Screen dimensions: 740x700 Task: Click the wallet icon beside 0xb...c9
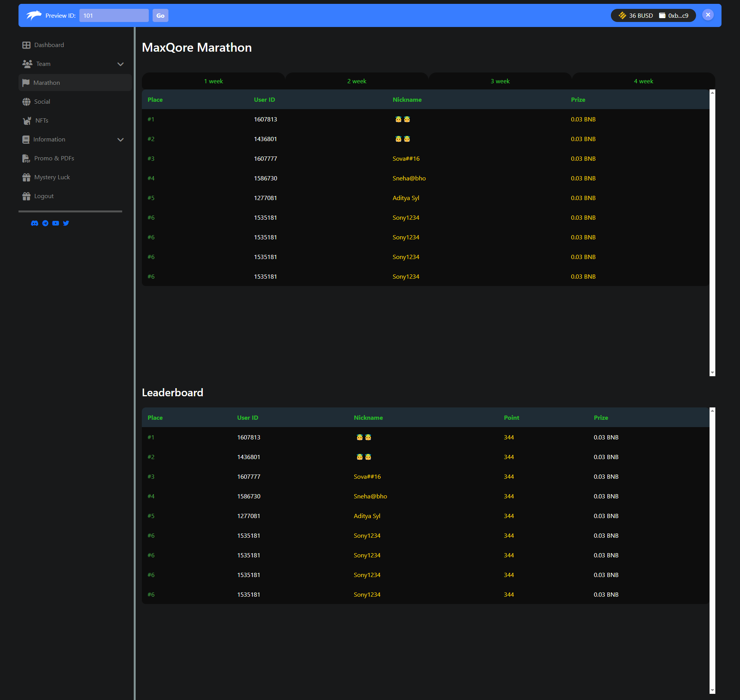coord(662,15)
